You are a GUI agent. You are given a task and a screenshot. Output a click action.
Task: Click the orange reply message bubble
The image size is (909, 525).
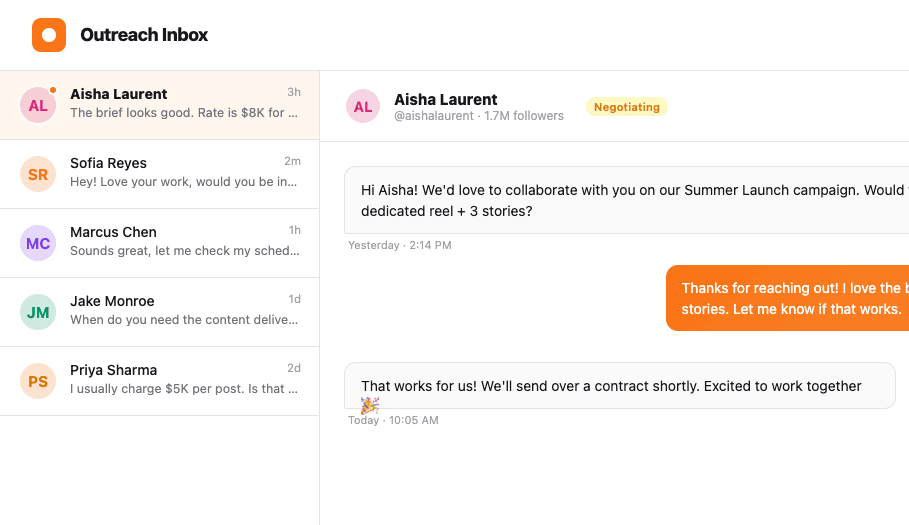pos(787,298)
